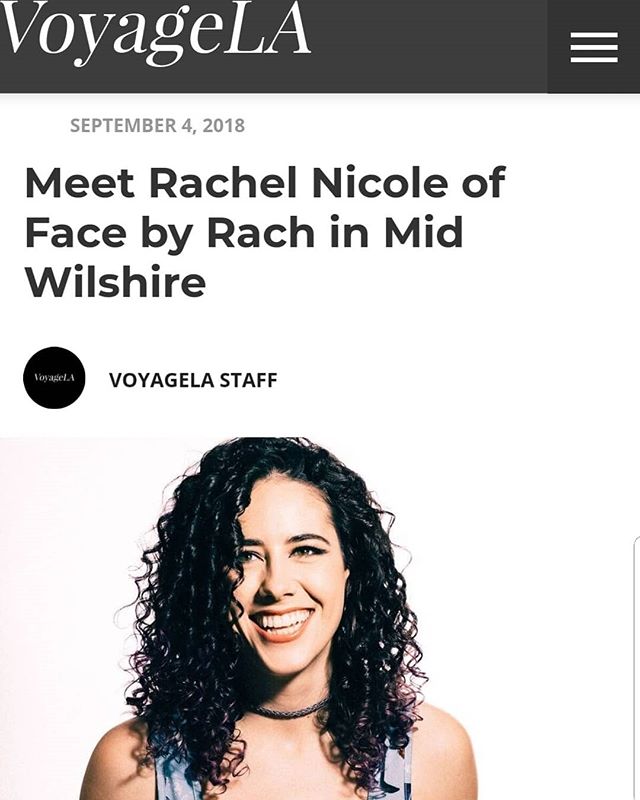This screenshot has width=640, height=800.
Task: Select the September 4, 2018 date
Action: (157, 126)
